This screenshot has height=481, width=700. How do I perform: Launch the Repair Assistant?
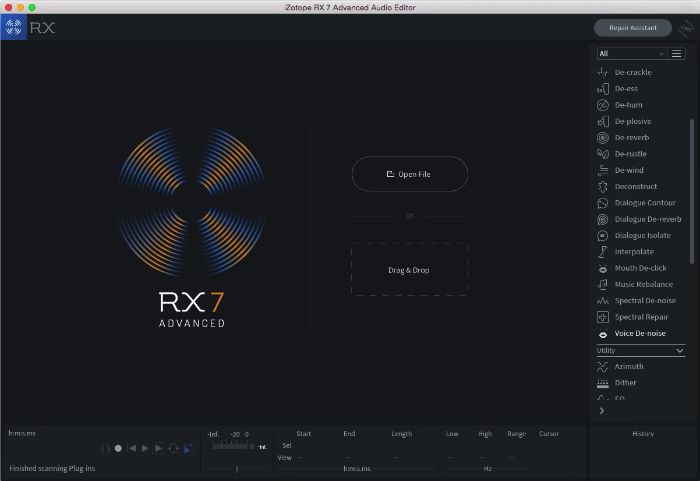[x=633, y=28]
